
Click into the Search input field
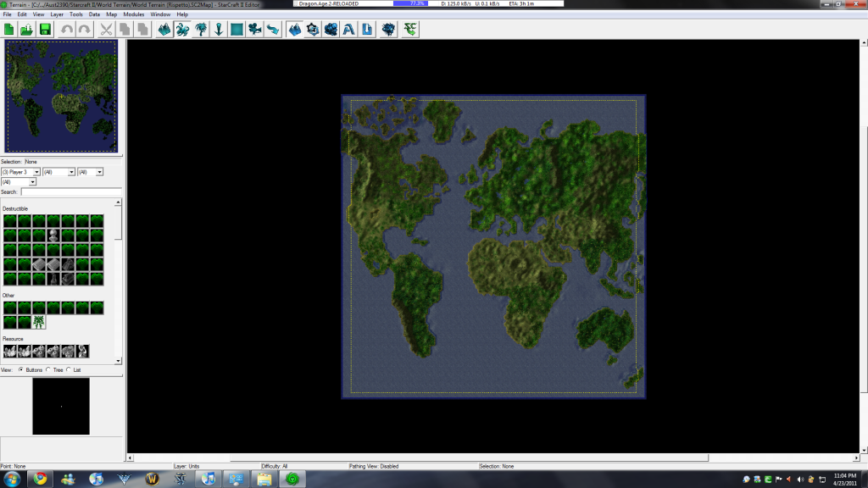click(x=71, y=192)
